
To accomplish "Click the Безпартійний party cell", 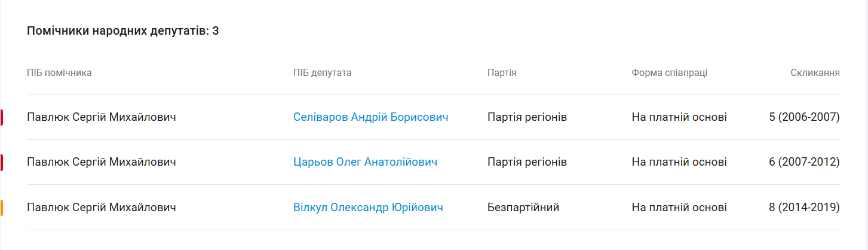I will pos(523,208).
